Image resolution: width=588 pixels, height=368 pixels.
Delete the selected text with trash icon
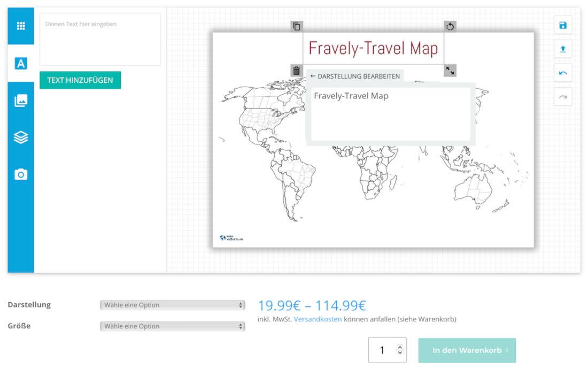pyautogui.click(x=297, y=70)
